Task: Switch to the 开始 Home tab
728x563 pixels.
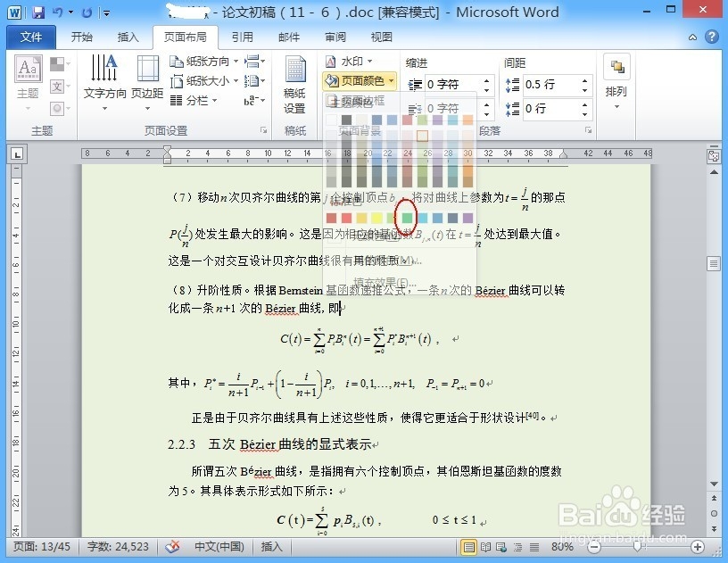Action: [x=82, y=37]
